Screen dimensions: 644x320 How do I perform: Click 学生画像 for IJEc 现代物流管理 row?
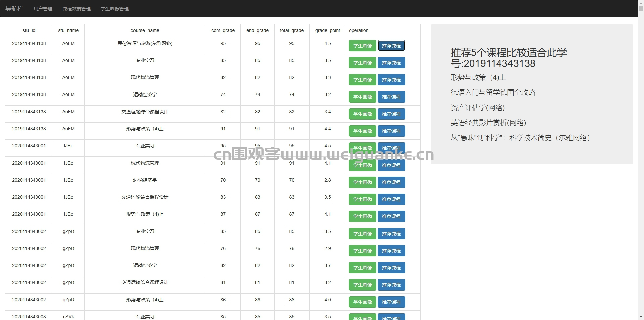[363, 165]
